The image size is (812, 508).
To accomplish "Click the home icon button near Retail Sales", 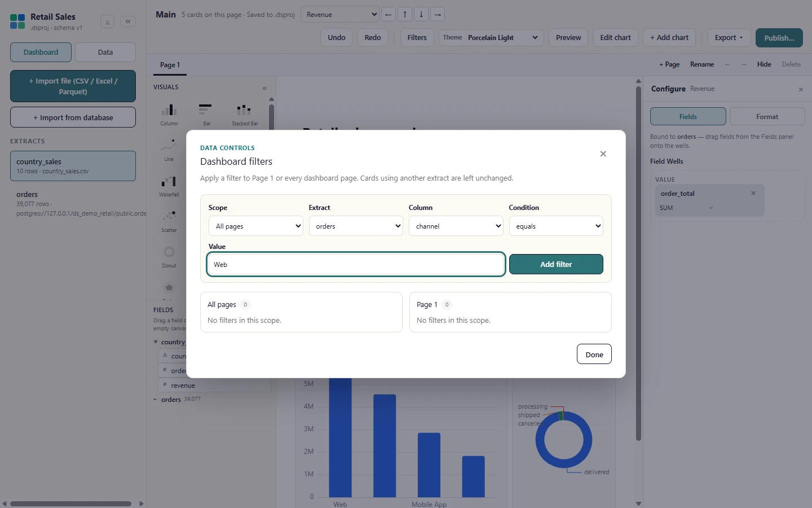I will click(x=107, y=22).
